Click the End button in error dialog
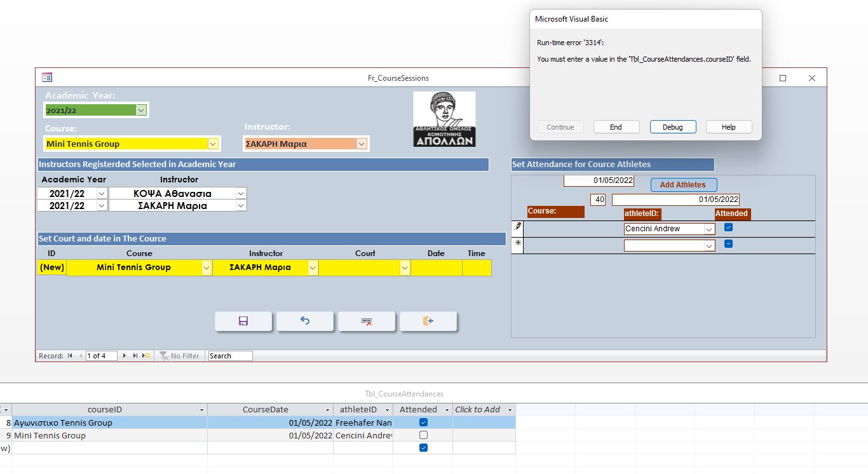This screenshot has height=474, width=868. point(616,127)
